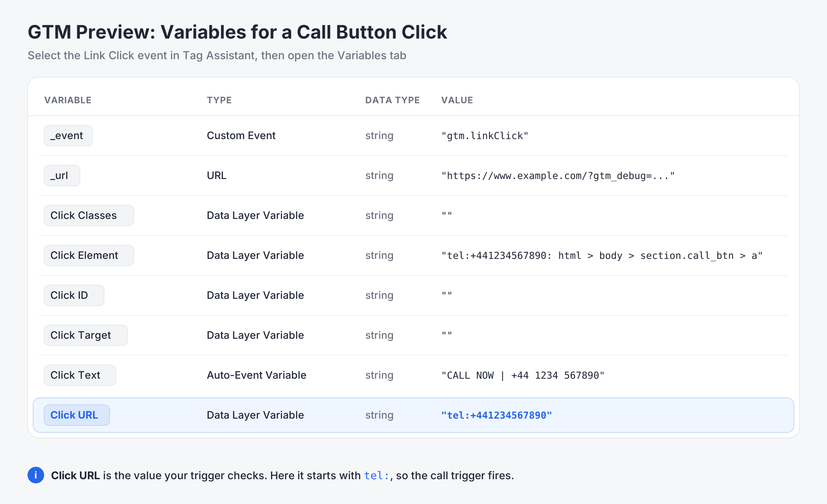Click the Click Classes variable chip
This screenshot has height=504, width=827.
pyautogui.click(x=89, y=216)
